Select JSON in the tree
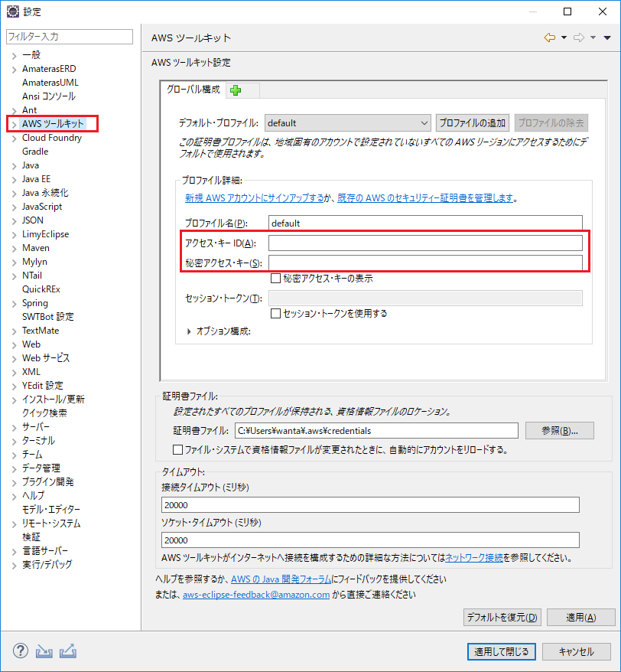This screenshot has width=621, height=672. coord(33,220)
